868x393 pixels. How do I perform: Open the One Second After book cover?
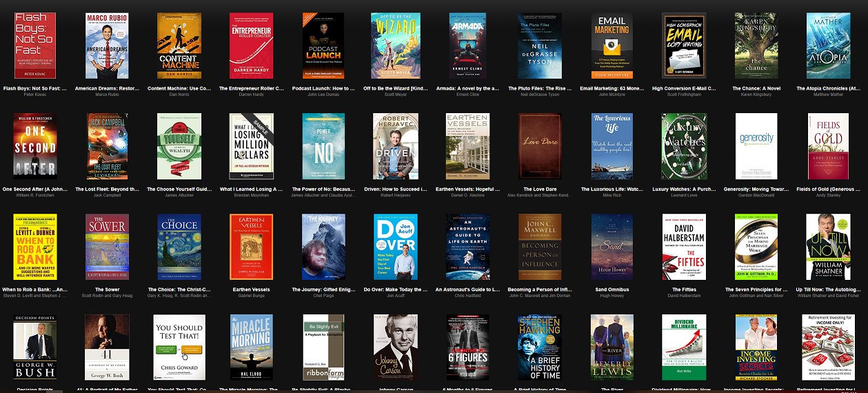tap(35, 146)
